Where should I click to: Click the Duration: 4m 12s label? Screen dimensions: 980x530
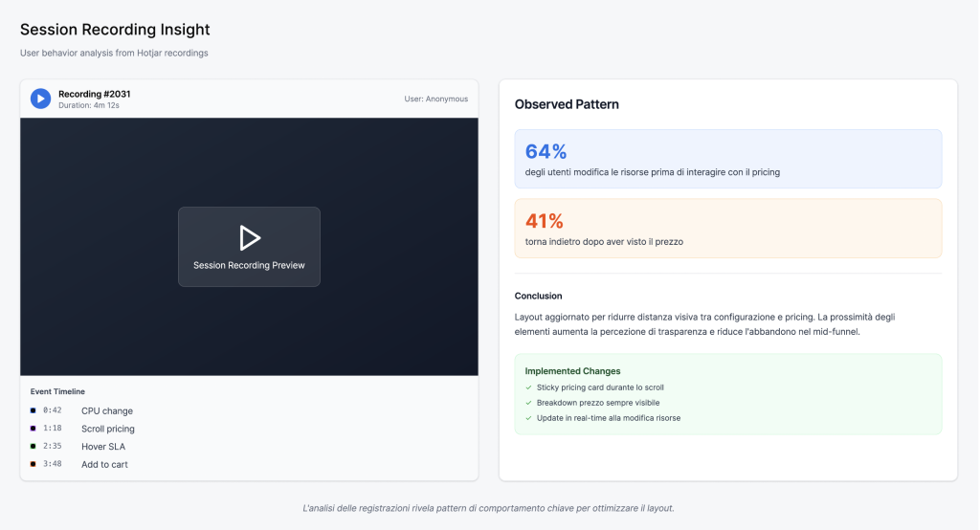(89, 105)
